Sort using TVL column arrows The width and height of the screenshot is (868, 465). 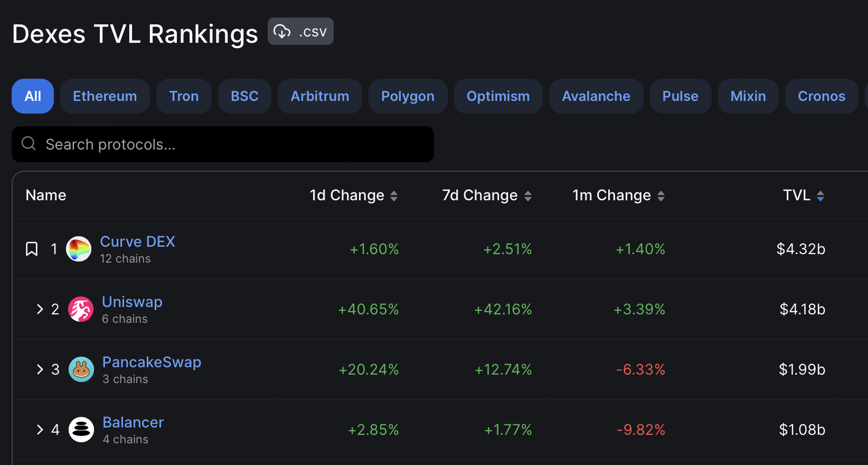pos(820,196)
